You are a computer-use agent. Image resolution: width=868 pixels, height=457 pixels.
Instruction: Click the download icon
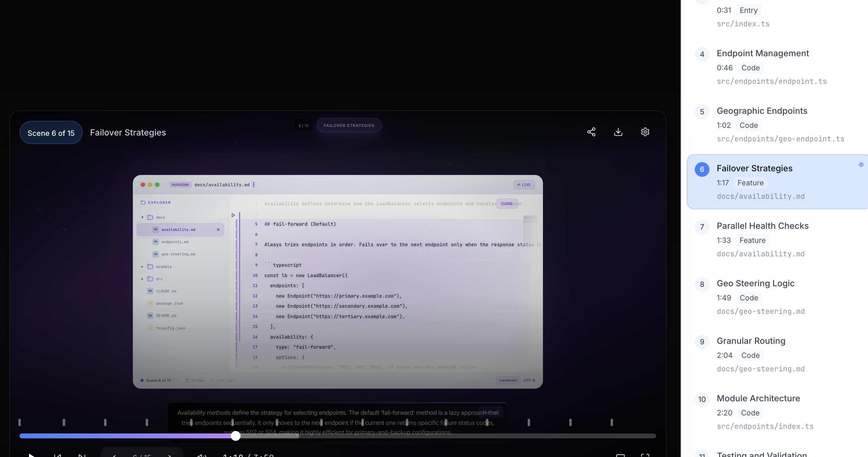click(x=618, y=132)
